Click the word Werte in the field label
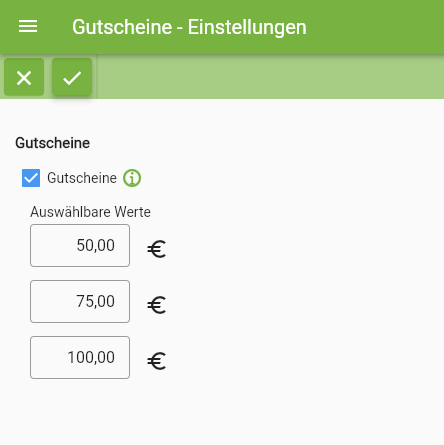The image size is (444, 445). 132,212
